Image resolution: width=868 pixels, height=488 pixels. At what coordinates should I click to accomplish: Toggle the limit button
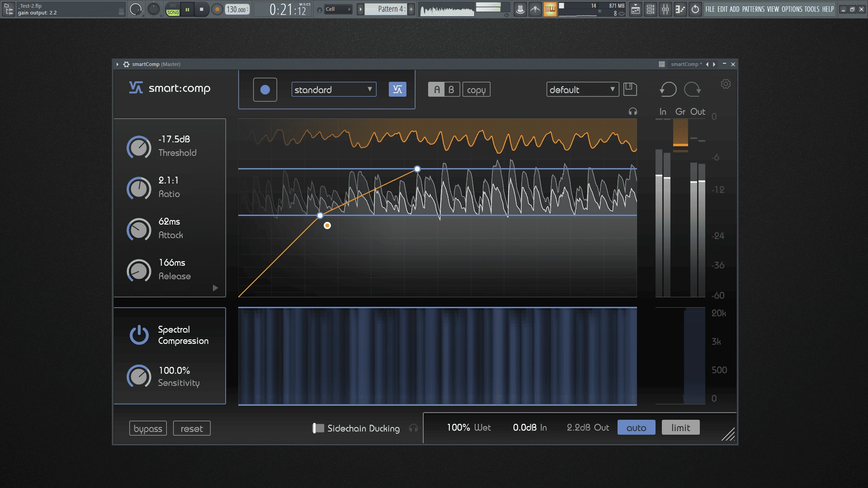680,427
